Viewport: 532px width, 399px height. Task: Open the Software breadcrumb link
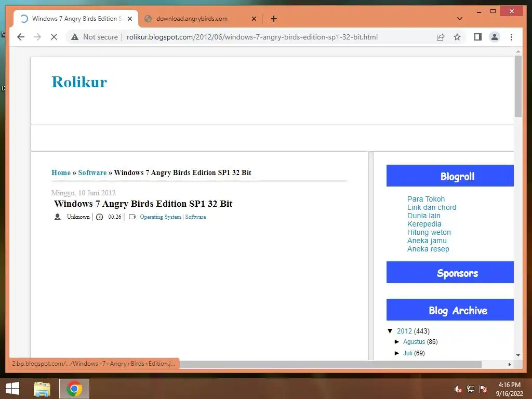[92, 172]
